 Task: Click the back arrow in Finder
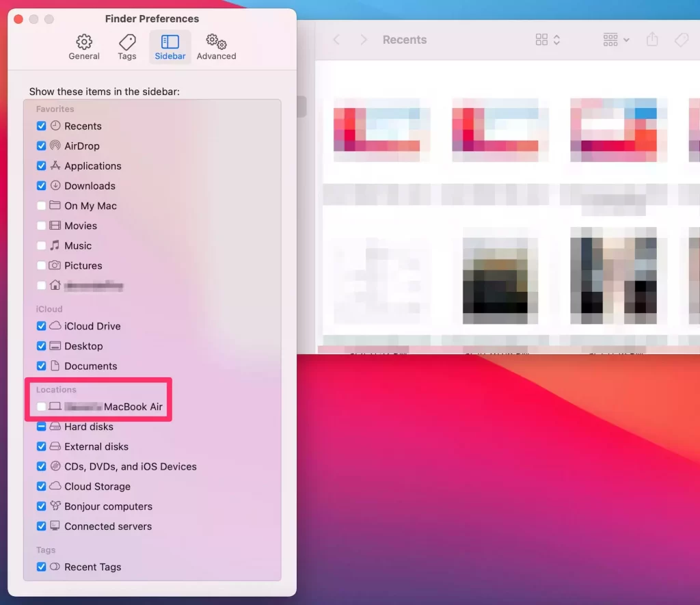point(336,40)
